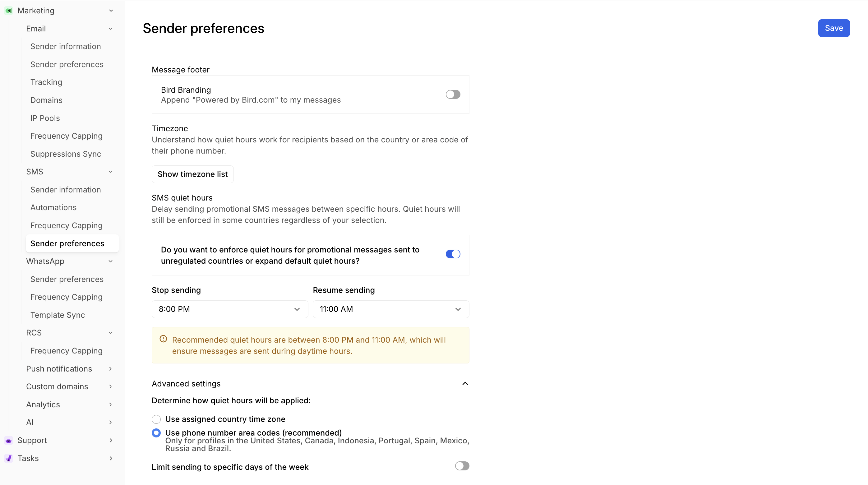Open the Resume sending time dropdown
This screenshot has height=485, width=868.
pos(391,309)
